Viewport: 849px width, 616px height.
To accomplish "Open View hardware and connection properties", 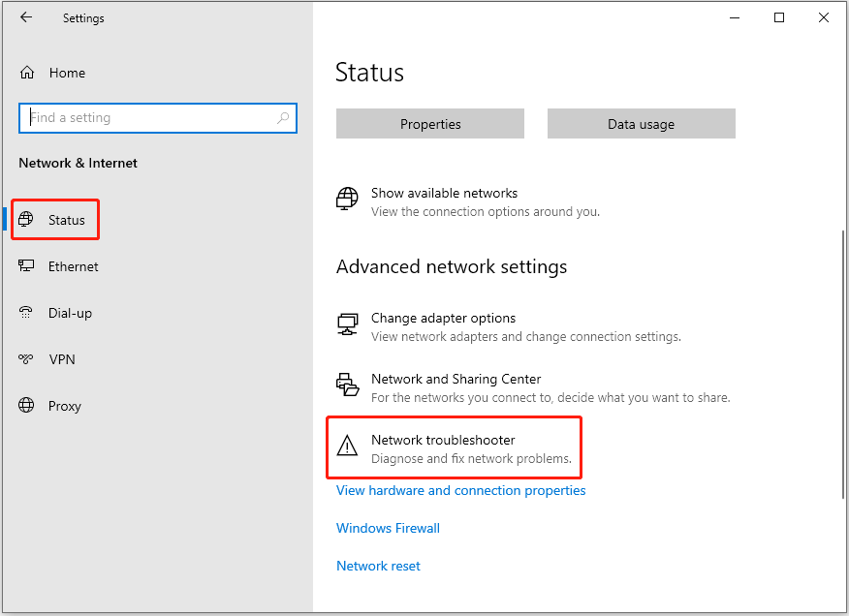I will coord(460,490).
